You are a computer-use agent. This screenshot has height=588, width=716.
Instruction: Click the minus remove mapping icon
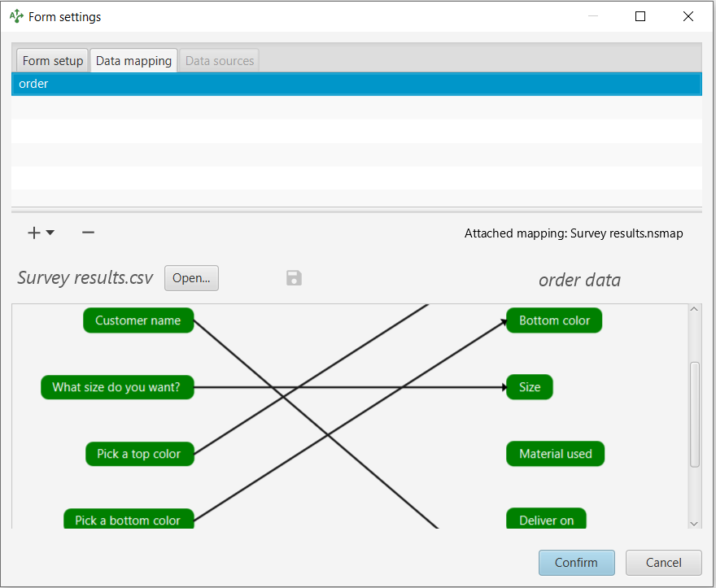pyautogui.click(x=88, y=233)
